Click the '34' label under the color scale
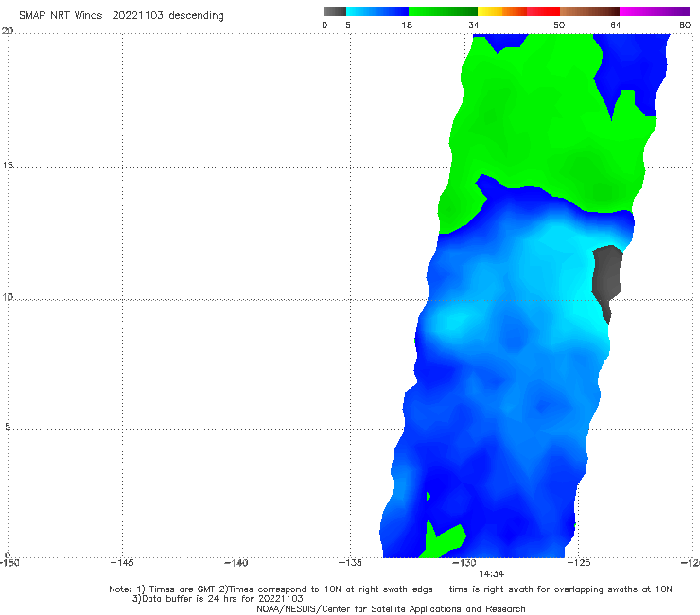 [x=474, y=25]
